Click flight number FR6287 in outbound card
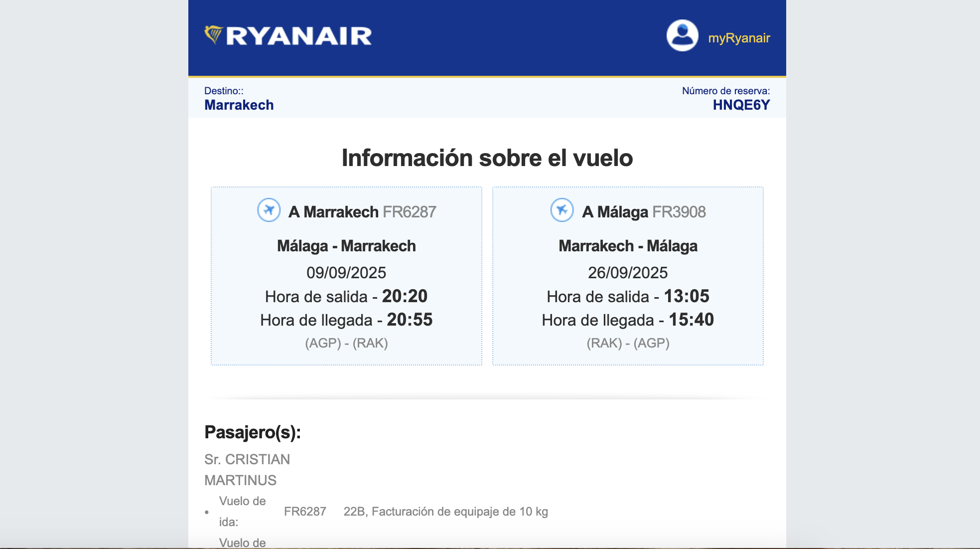Viewport: 980px width, 549px height. point(409,212)
